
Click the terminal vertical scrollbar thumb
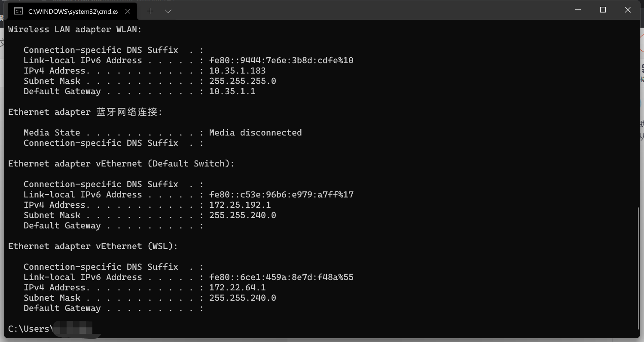coord(637,267)
